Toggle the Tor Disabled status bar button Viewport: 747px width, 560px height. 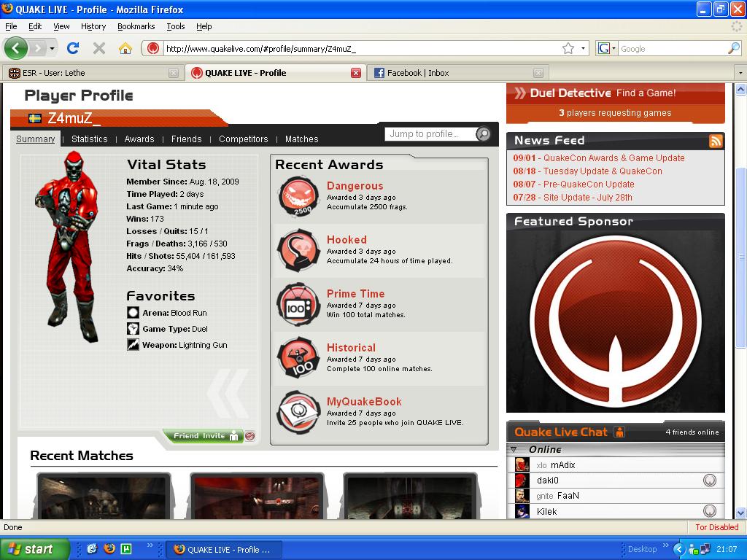716,527
